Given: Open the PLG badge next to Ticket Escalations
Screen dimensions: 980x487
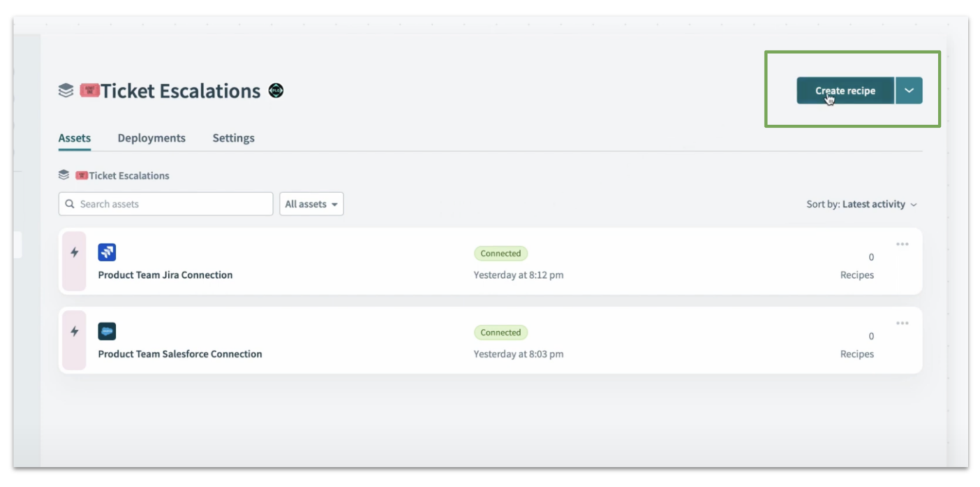Looking at the screenshot, I should (x=276, y=91).
